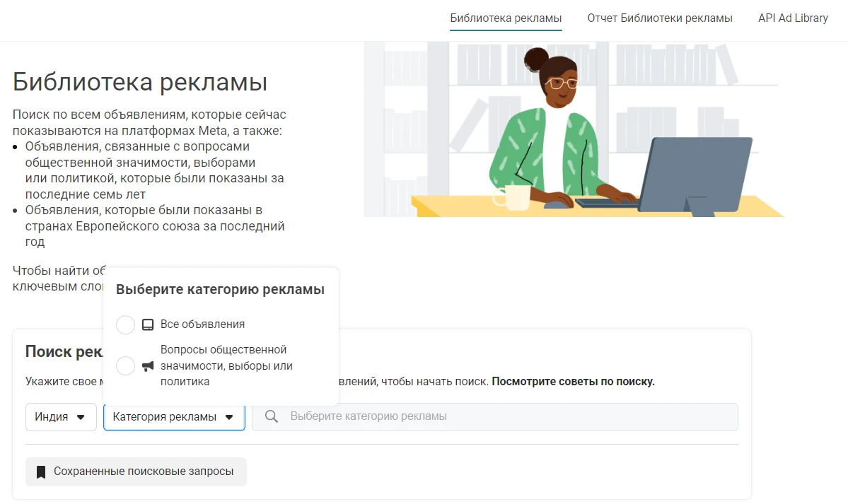Open Сохраненные поисковые запросы
848x504 pixels.
pos(136,471)
